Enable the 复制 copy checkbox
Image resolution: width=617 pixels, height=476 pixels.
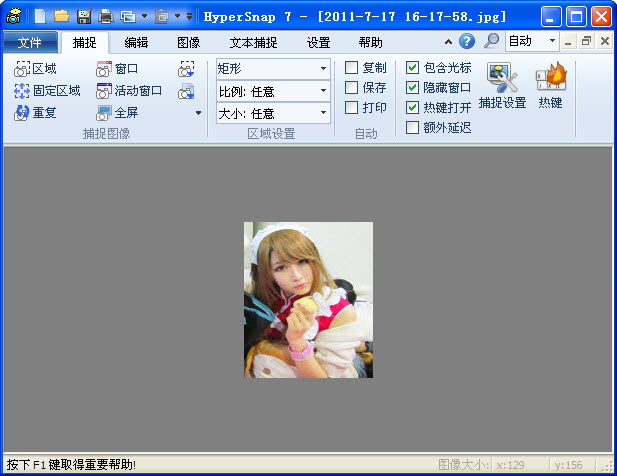(352, 68)
